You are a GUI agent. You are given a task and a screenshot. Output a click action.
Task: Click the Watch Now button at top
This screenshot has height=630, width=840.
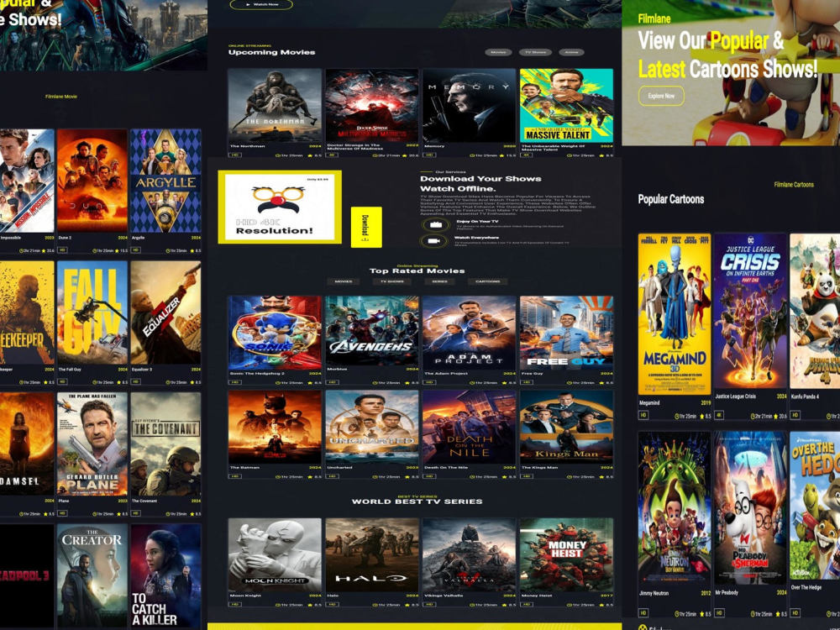[x=261, y=4]
